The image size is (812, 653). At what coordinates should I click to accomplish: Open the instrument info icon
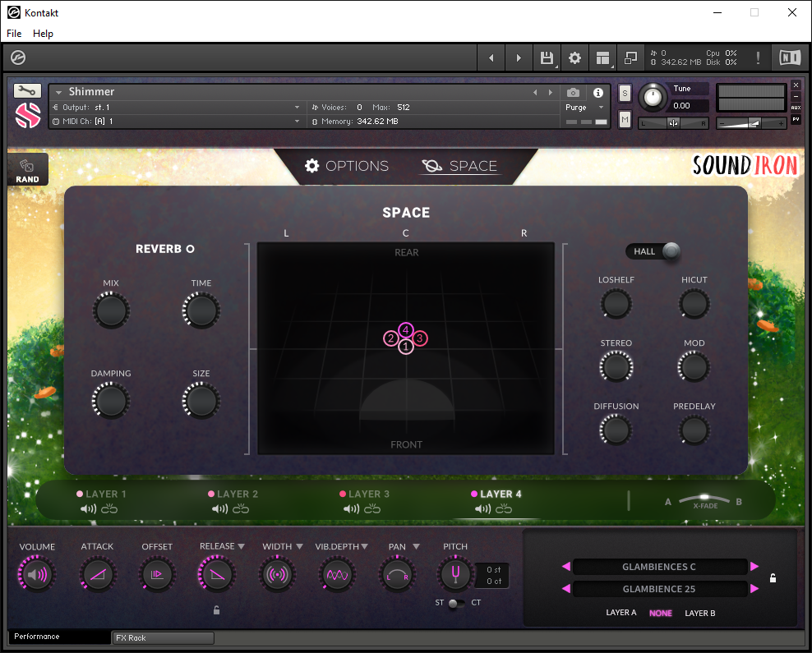(598, 93)
